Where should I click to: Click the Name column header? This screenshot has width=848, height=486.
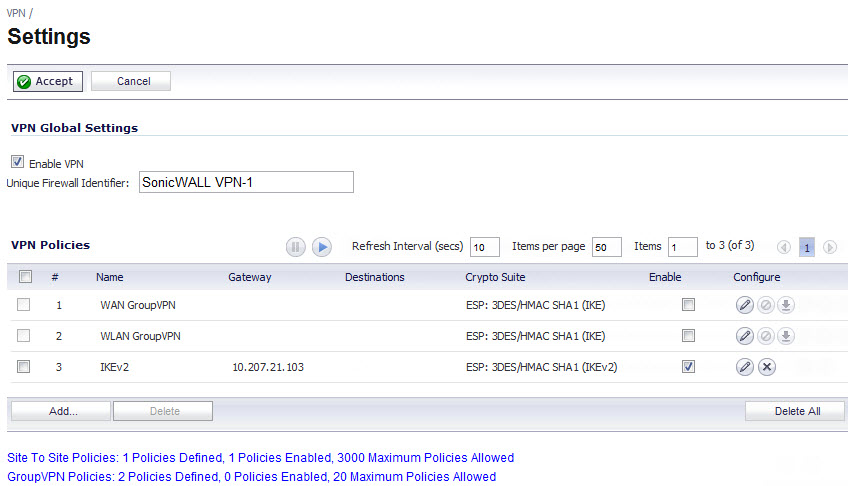point(110,277)
